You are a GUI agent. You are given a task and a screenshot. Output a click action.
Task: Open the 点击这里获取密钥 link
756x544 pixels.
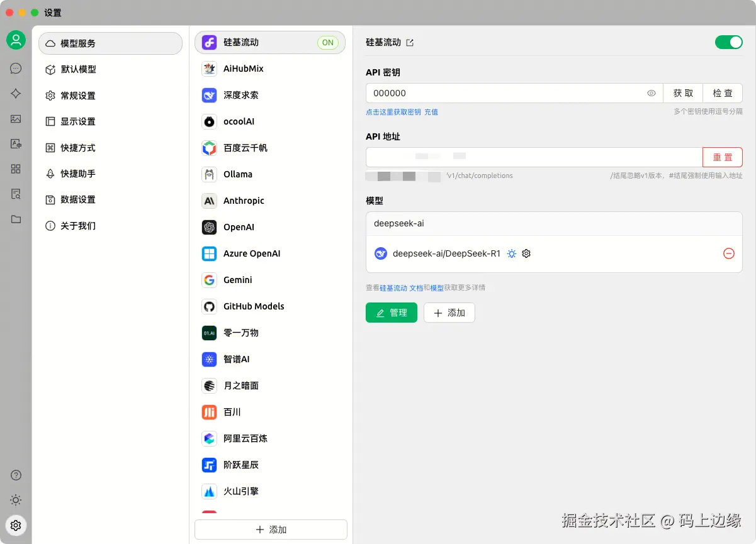(x=393, y=112)
